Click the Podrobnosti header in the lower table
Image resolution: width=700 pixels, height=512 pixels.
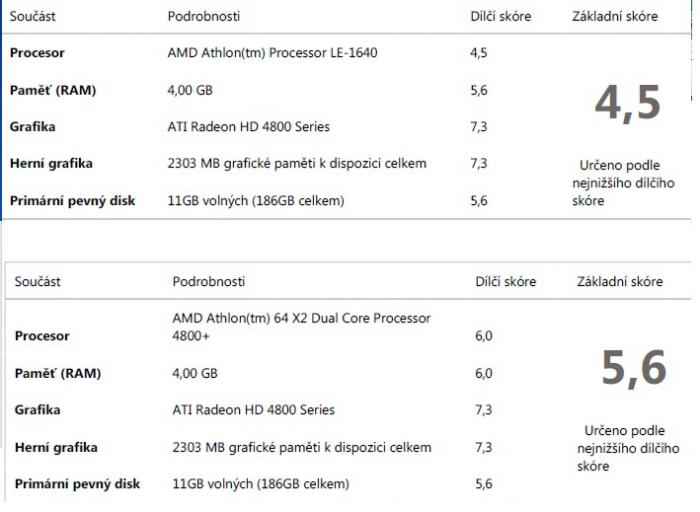click(x=209, y=282)
